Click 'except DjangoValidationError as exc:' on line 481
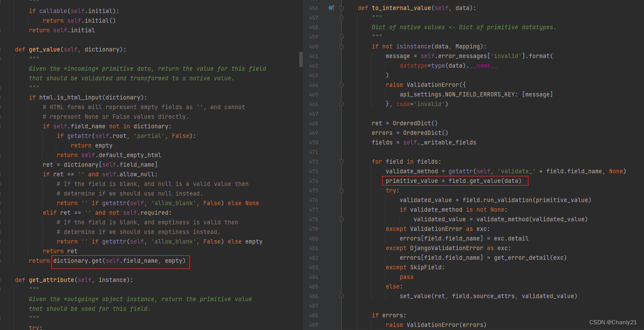This screenshot has height=330, width=644. coord(448,248)
